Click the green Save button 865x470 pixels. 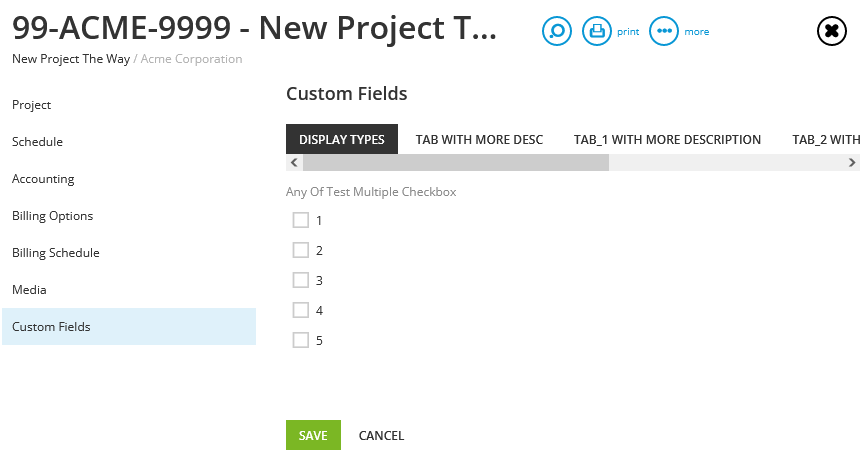(x=313, y=435)
